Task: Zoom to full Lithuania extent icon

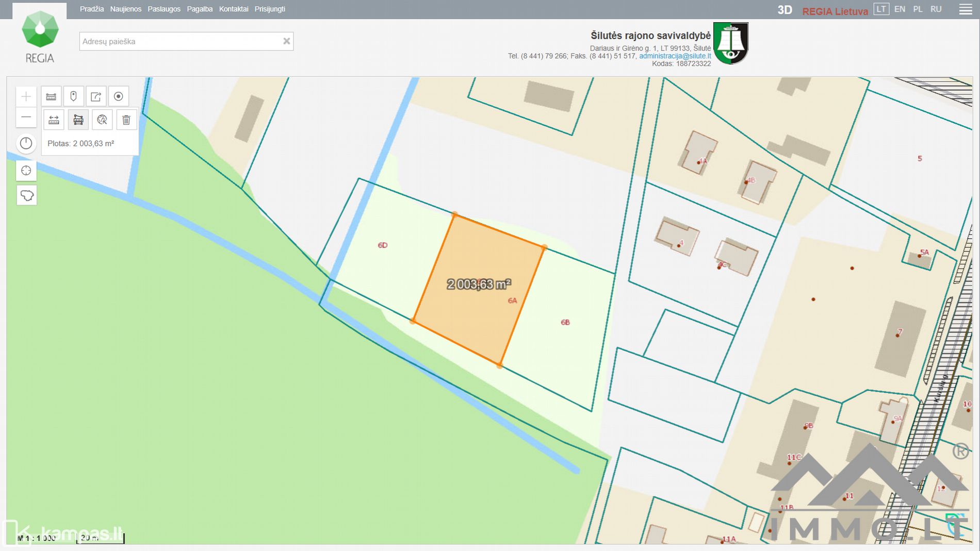Action: tap(26, 195)
